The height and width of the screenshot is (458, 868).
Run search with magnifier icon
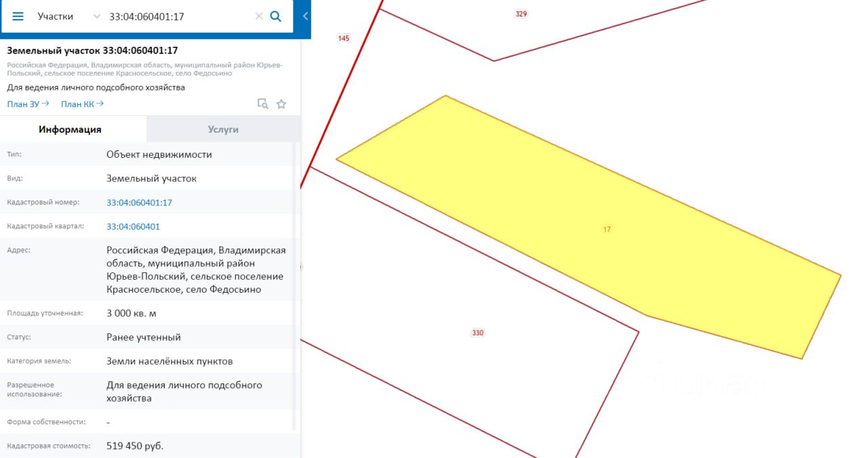pyautogui.click(x=276, y=16)
